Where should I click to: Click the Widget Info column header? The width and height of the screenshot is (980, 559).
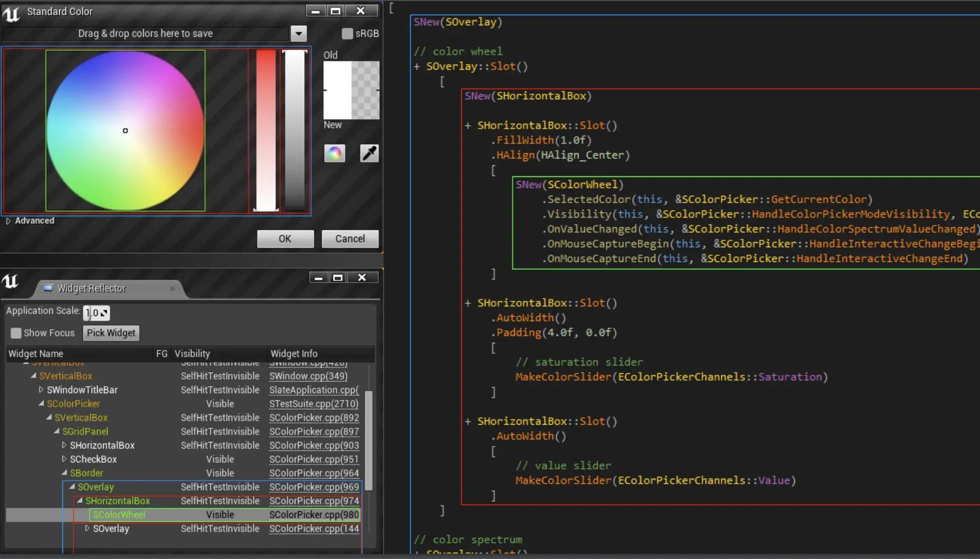coord(294,354)
